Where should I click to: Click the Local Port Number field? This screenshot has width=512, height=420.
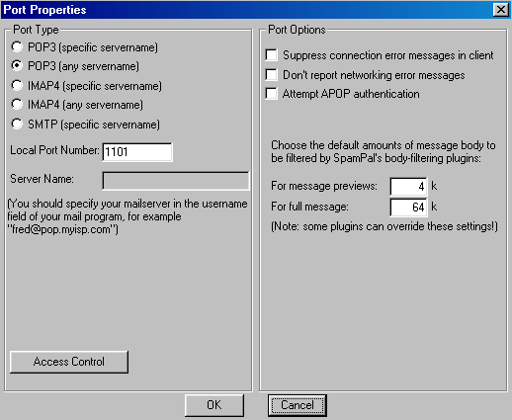pyautogui.click(x=137, y=152)
